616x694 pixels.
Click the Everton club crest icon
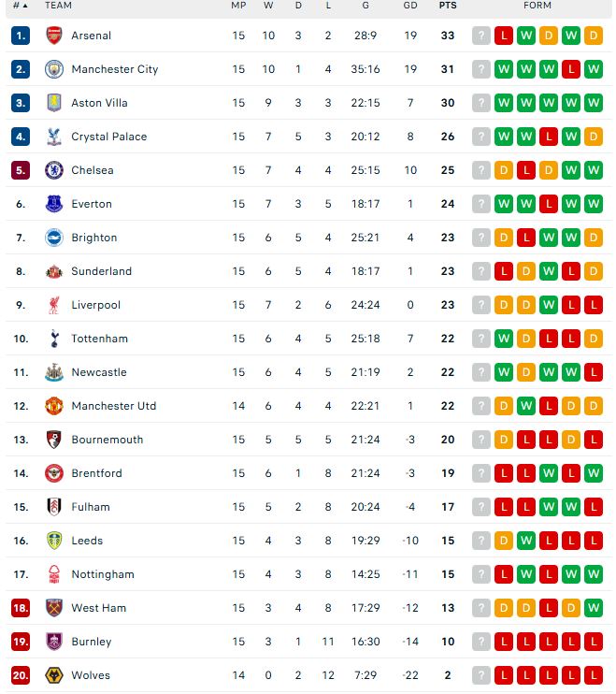(x=53, y=204)
